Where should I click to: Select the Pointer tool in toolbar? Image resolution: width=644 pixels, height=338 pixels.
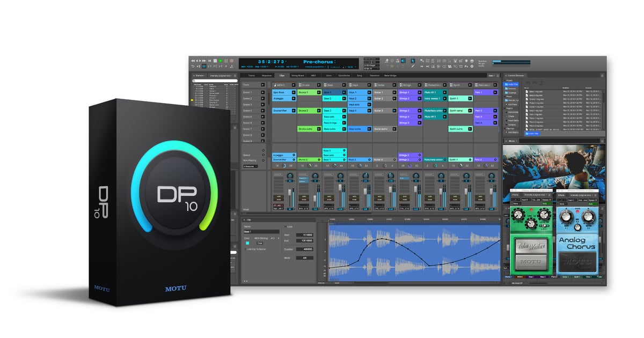point(413,61)
